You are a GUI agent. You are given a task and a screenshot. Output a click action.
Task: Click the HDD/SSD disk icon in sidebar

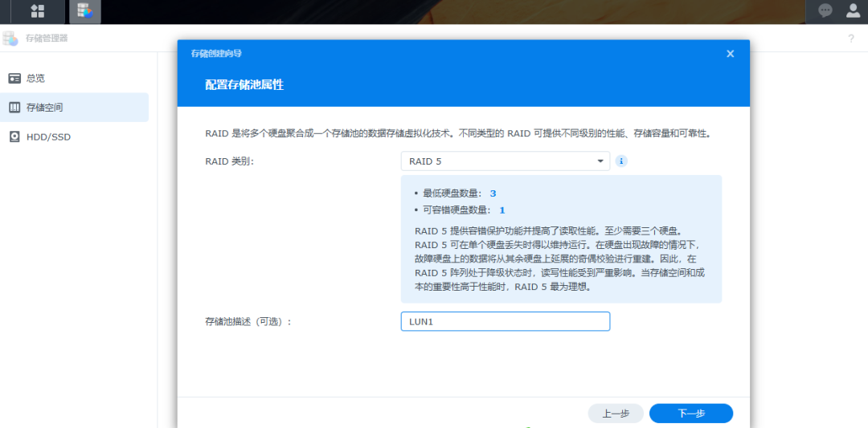14,137
